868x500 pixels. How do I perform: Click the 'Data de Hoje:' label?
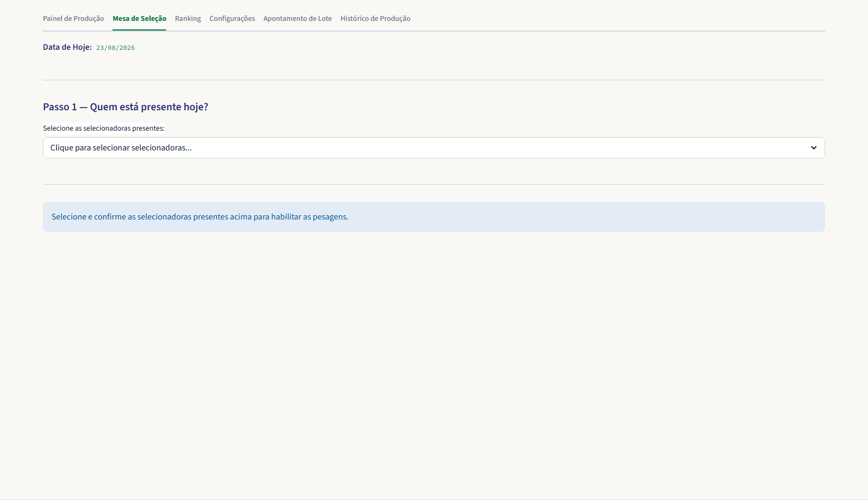pos(68,47)
